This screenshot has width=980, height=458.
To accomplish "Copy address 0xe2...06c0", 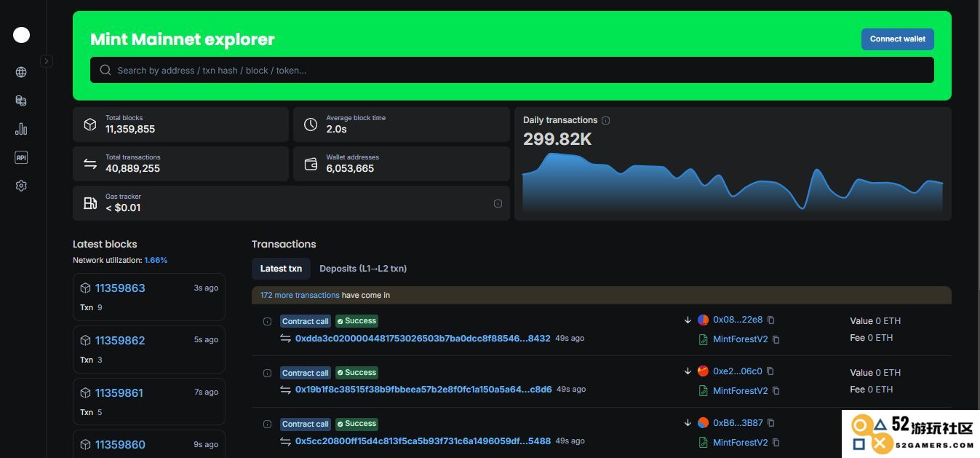I will (x=771, y=371).
